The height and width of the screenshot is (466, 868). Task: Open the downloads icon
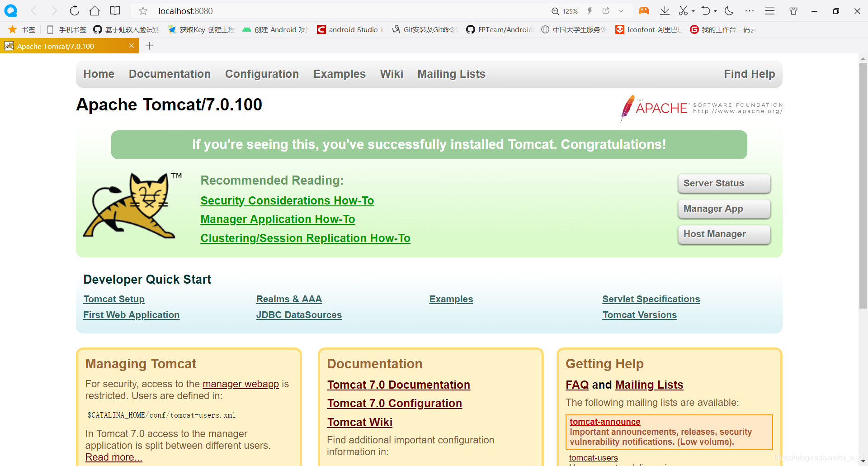tap(665, 11)
